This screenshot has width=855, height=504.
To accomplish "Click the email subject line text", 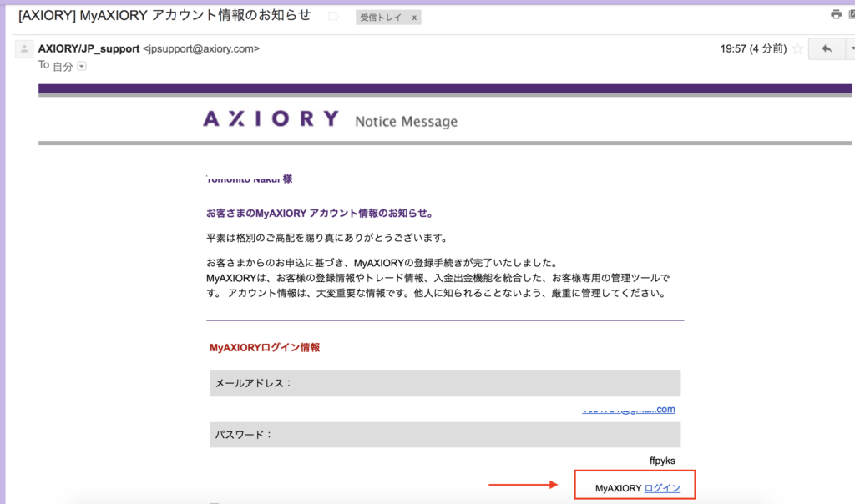I will [x=164, y=15].
